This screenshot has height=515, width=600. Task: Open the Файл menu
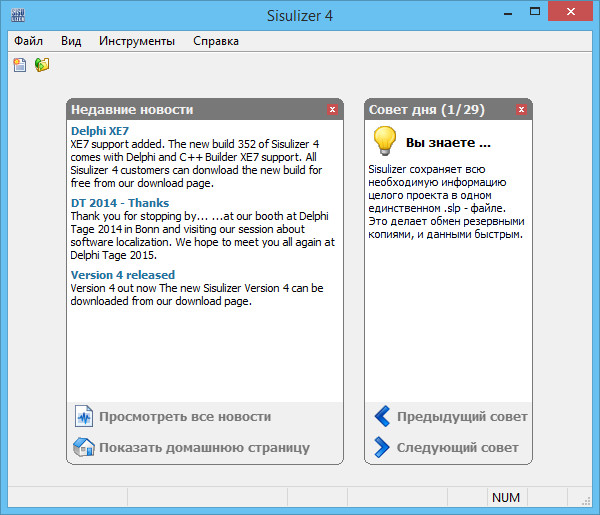coord(29,41)
